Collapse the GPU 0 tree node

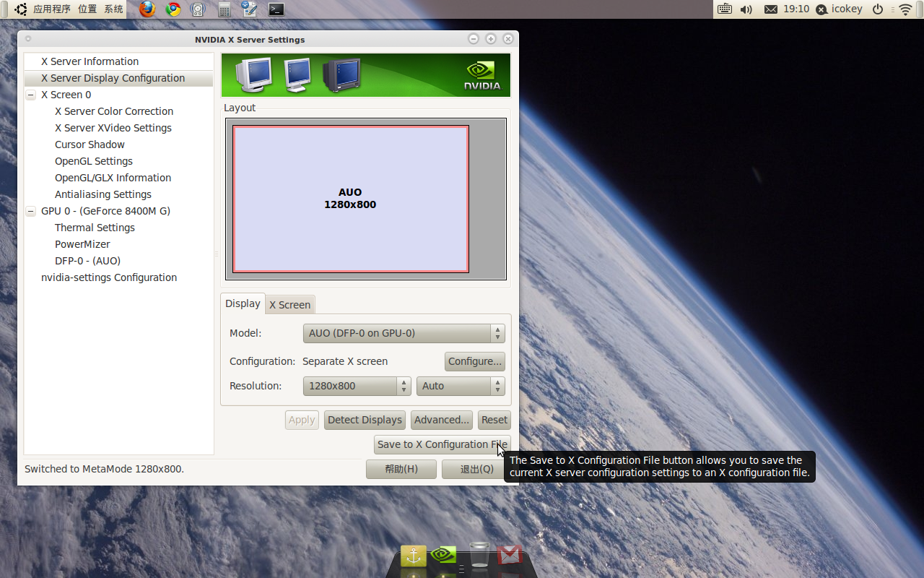click(x=30, y=211)
